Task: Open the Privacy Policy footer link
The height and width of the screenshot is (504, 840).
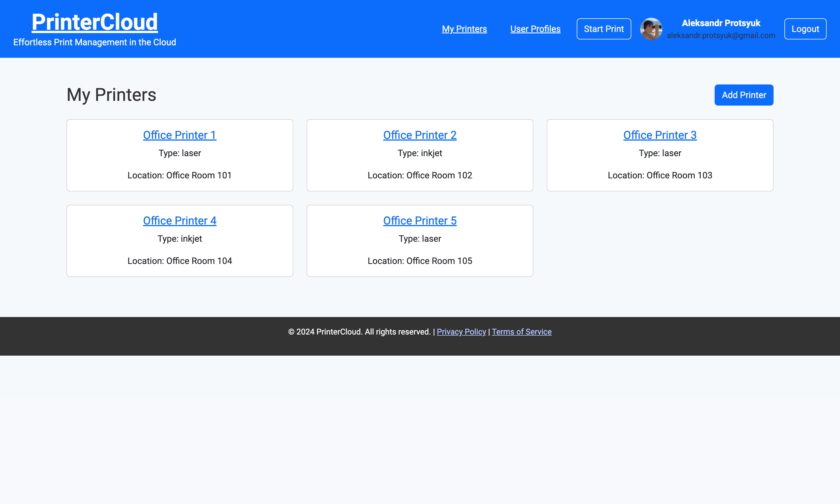Action: tap(461, 332)
